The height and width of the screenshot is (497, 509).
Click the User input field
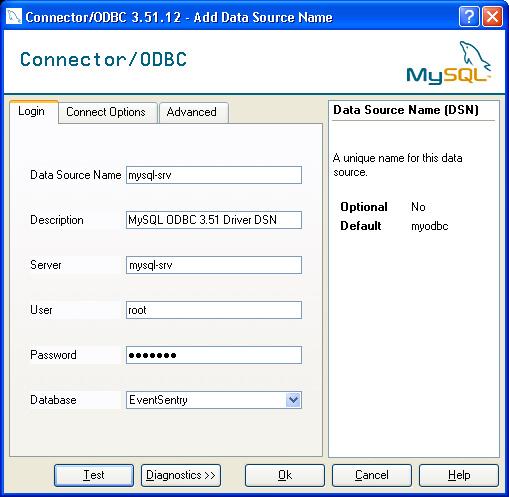click(214, 310)
